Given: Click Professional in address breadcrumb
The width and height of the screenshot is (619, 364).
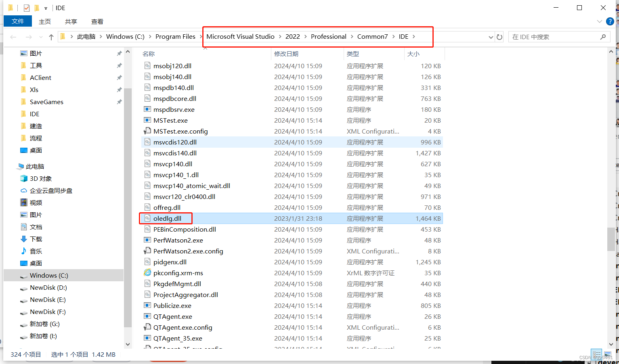Looking at the screenshot, I should click(329, 37).
